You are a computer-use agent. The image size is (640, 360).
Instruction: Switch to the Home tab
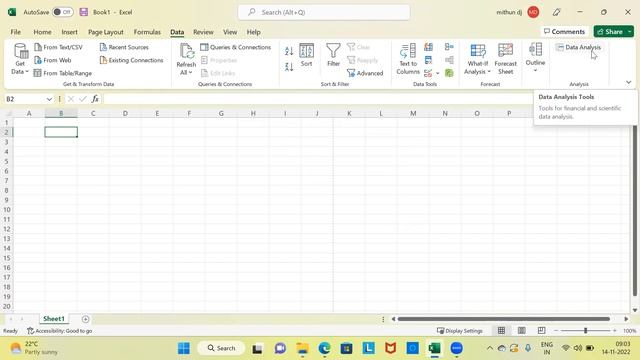(x=42, y=32)
